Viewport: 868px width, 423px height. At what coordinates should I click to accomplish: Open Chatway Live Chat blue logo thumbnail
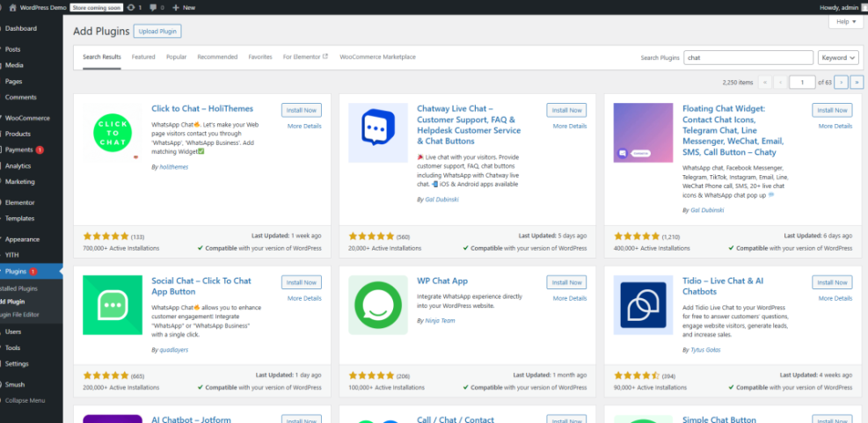(378, 133)
